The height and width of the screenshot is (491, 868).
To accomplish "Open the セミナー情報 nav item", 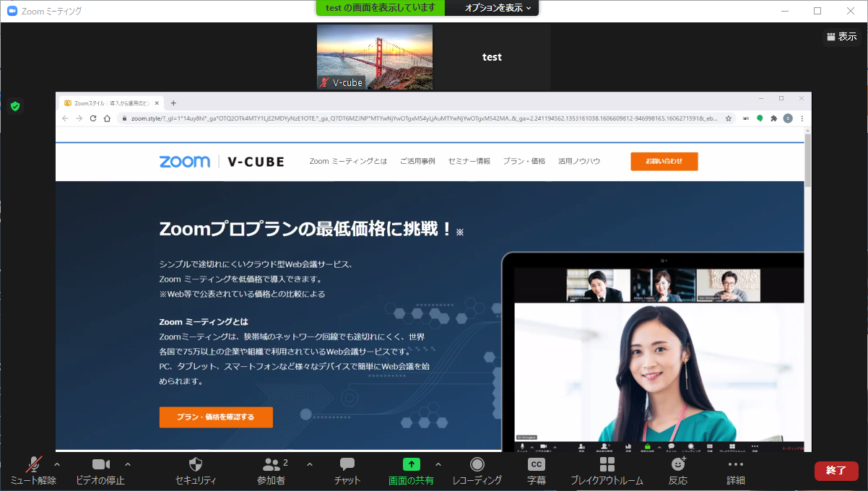I will (x=469, y=161).
